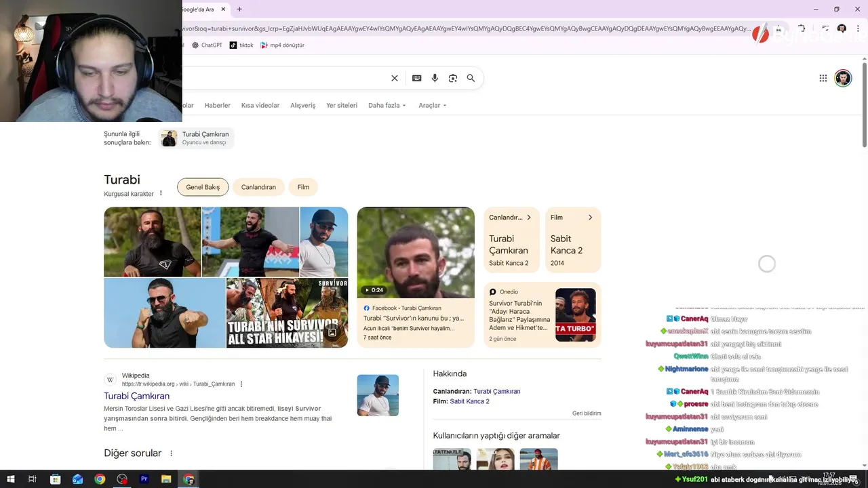Expand the Film card chevron
Image resolution: width=868 pixels, height=488 pixels.
pos(590,218)
